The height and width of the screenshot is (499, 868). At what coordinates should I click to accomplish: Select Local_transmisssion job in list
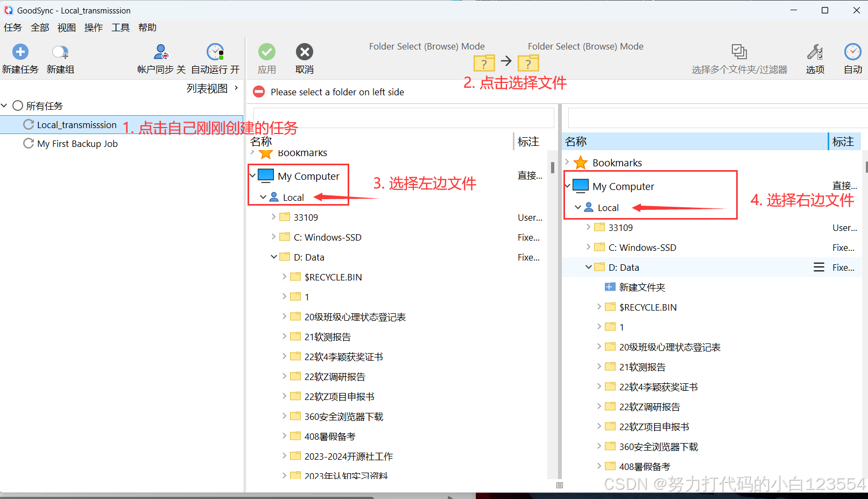coord(122,124)
